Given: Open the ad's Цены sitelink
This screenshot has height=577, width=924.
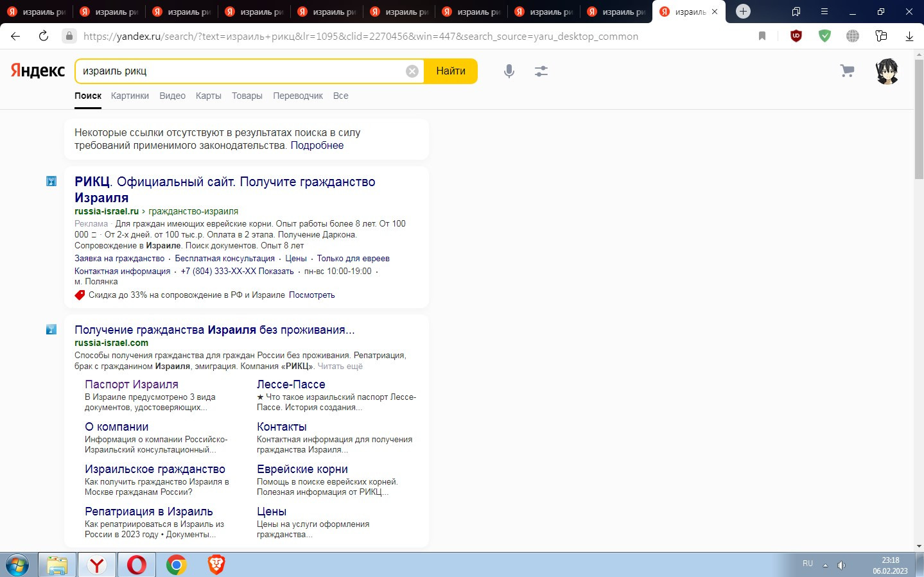Looking at the screenshot, I should coord(296,259).
